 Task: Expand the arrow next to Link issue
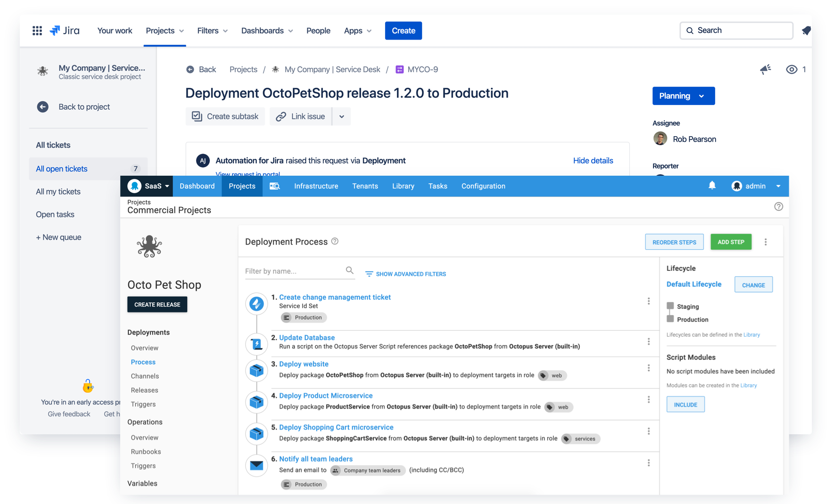pyautogui.click(x=342, y=116)
